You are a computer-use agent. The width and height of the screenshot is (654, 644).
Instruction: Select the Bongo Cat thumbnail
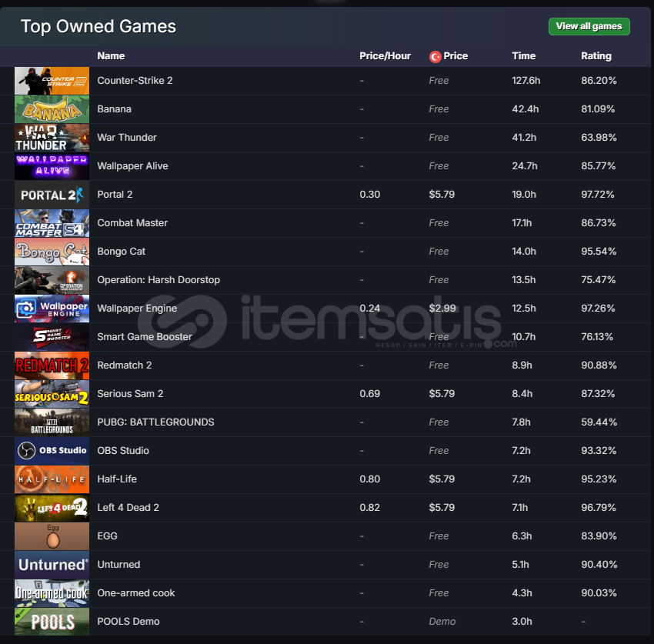pos(52,252)
